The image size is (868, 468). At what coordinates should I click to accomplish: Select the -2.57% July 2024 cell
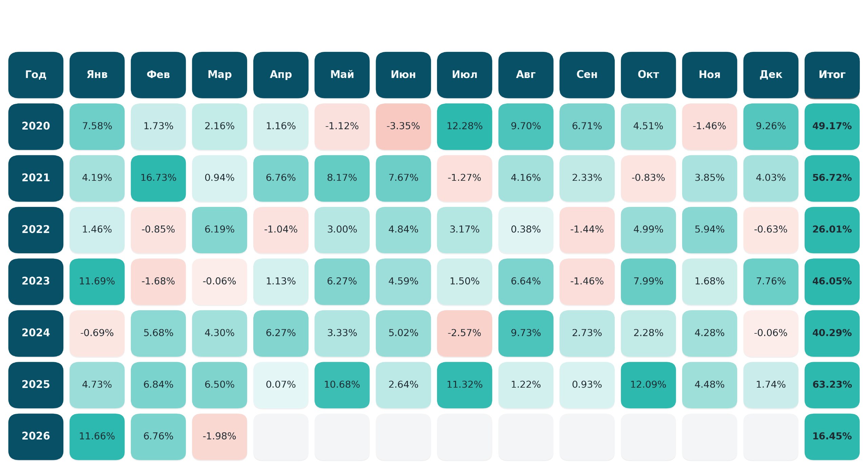[x=464, y=333]
